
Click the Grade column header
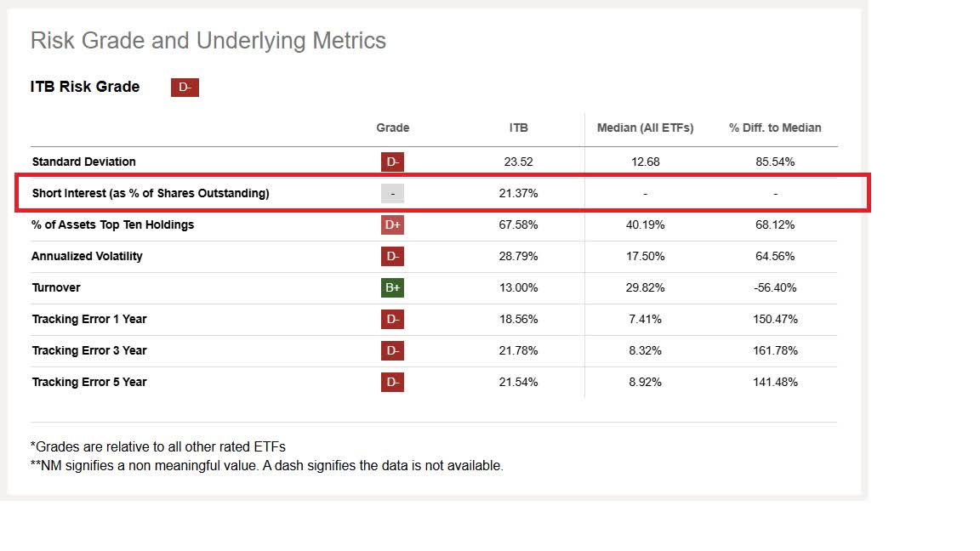tap(392, 128)
